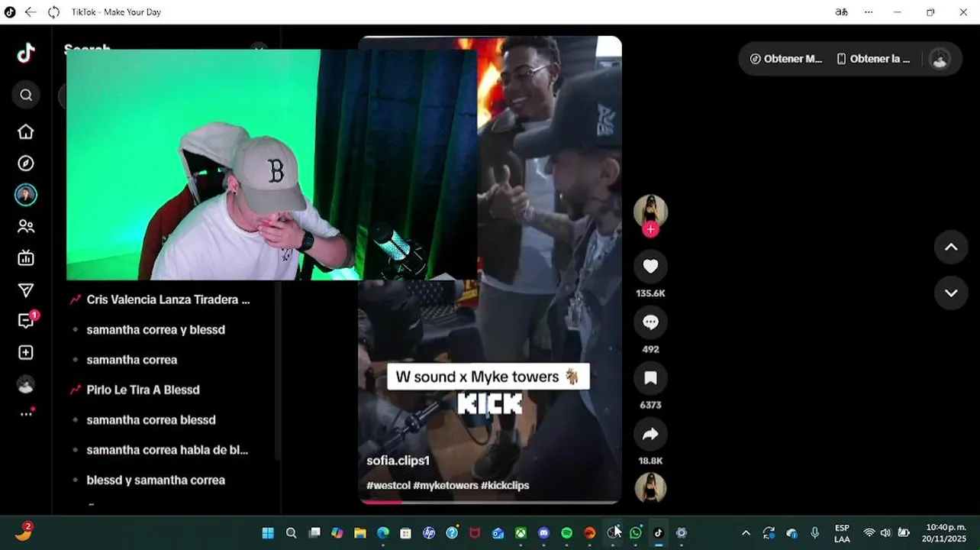Open File Explorer from taskbar
This screenshot has height=550, width=980.
click(x=359, y=533)
